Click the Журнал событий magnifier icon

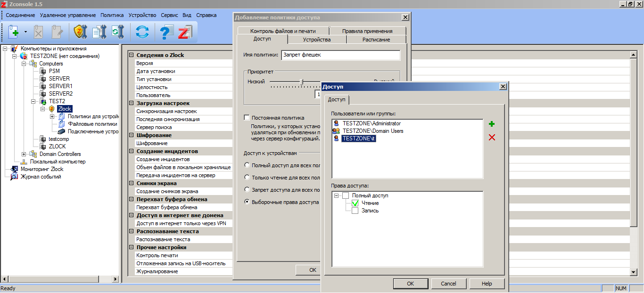pyautogui.click(x=15, y=177)
